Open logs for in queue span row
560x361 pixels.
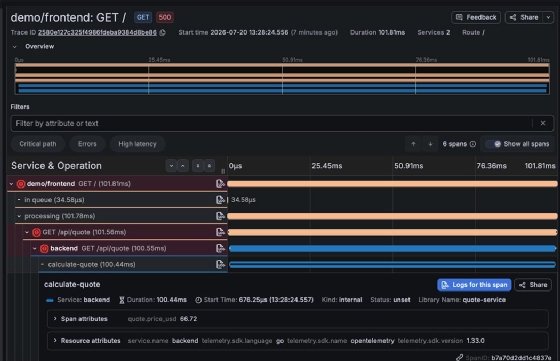pyautogui.click(x=220, y=200)
